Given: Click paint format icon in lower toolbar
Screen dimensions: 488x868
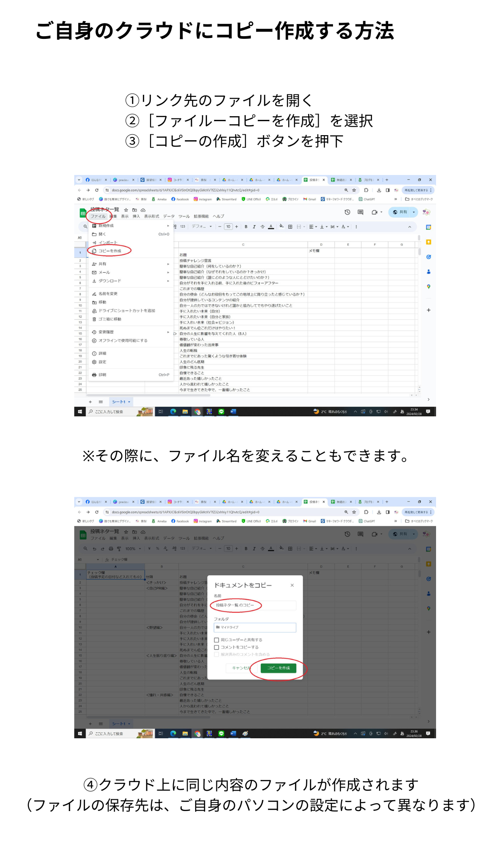Looking at the screenshot, I should 119,549.
